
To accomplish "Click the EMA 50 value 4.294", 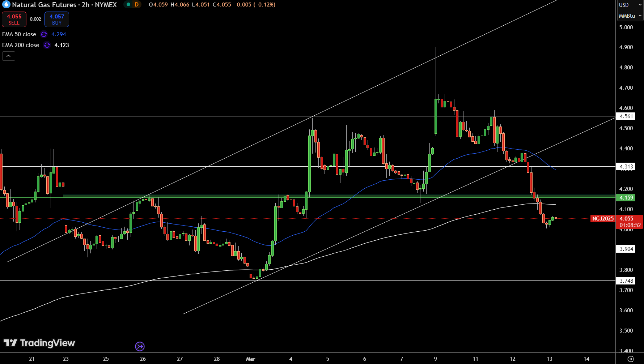I will (x=59, y=34).
